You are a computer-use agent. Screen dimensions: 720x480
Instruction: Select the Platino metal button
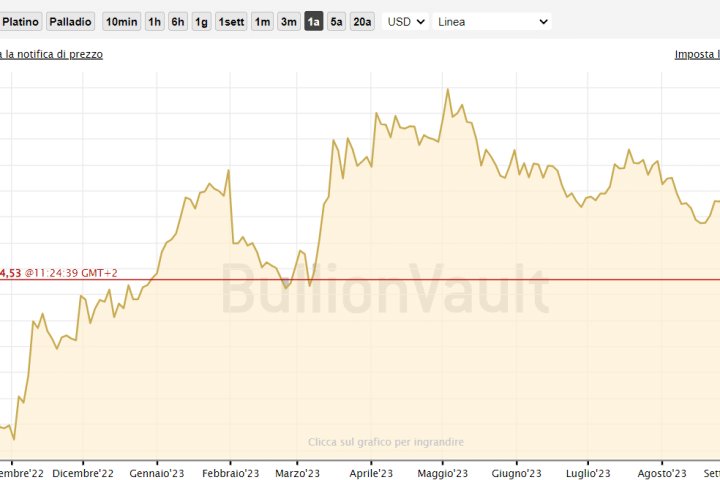coord(20,21)
